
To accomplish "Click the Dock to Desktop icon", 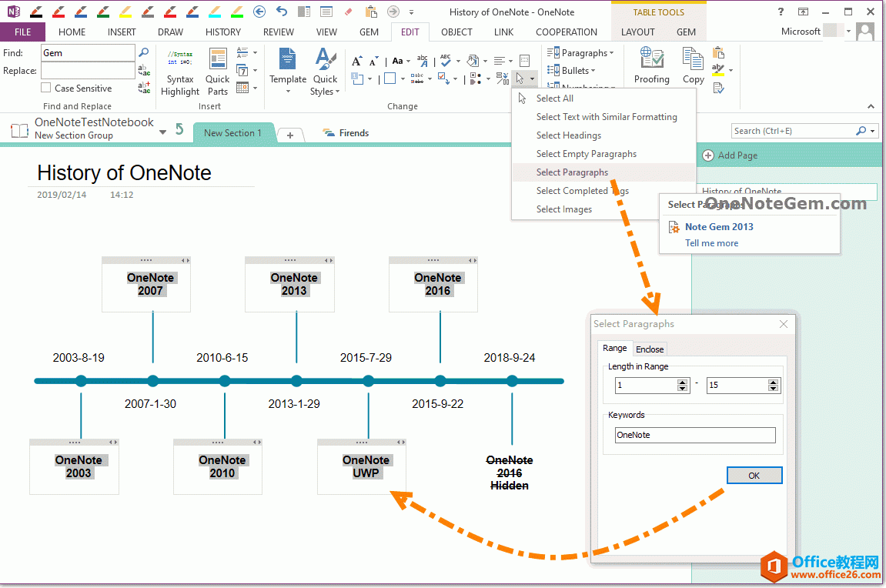I will point(304,12).
